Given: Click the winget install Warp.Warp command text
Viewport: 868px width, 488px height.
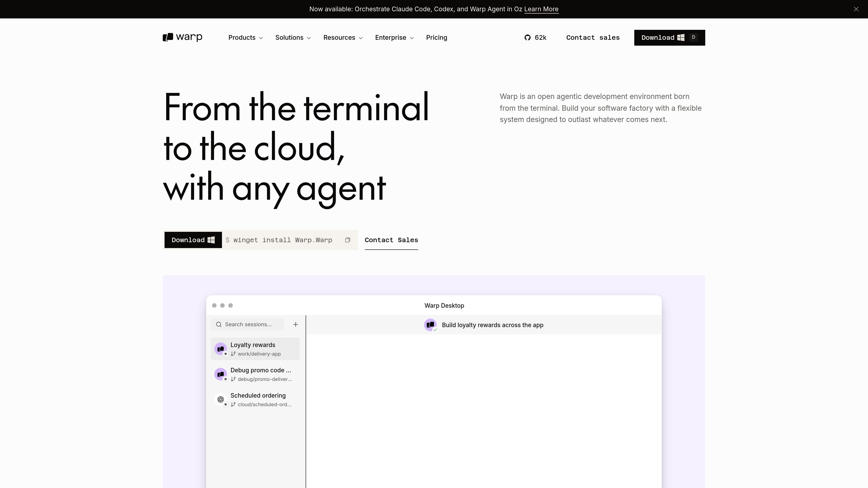Looking at the screenshot, I should pos(283,240).
